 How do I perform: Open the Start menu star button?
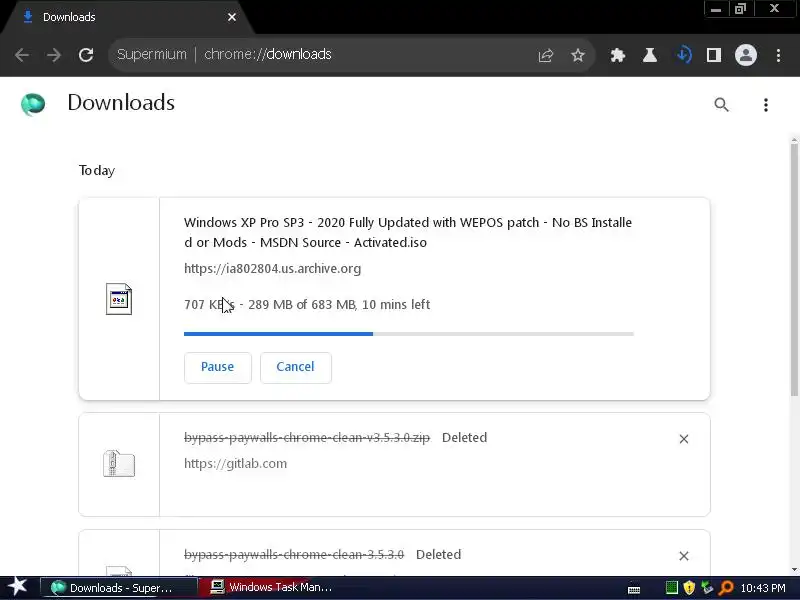17,587
